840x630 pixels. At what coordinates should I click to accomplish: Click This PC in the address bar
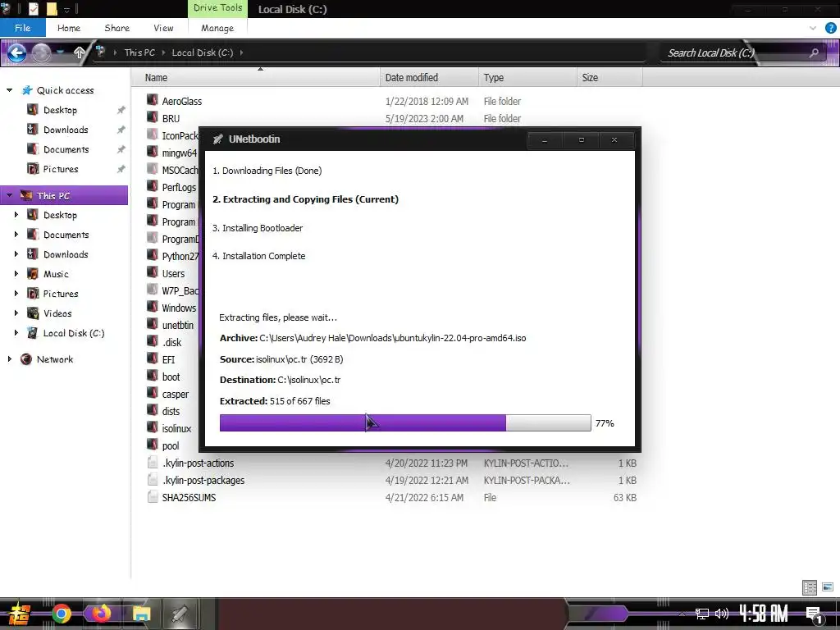coord(139,52)
